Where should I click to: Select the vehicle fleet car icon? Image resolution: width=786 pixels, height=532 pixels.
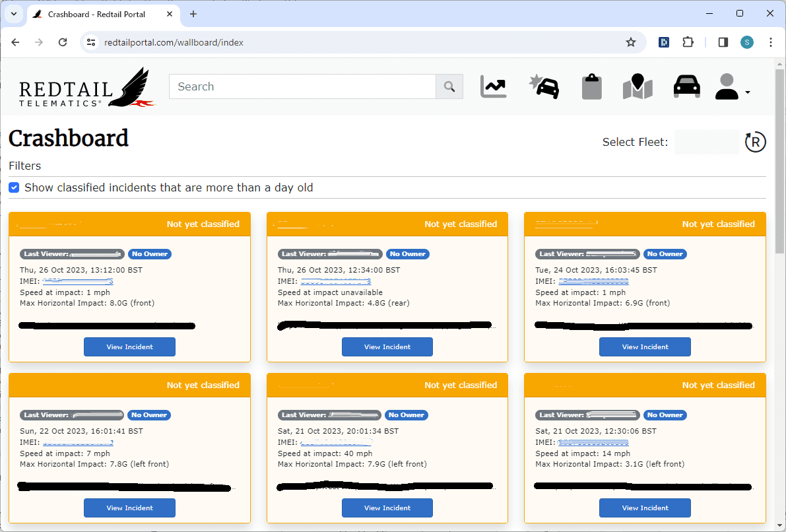[x=686, y=86]
